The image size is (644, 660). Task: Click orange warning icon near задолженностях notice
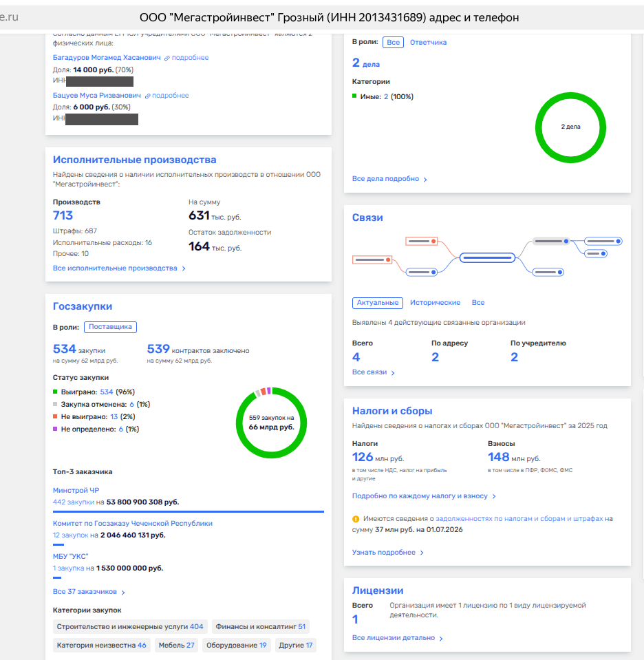356,520
